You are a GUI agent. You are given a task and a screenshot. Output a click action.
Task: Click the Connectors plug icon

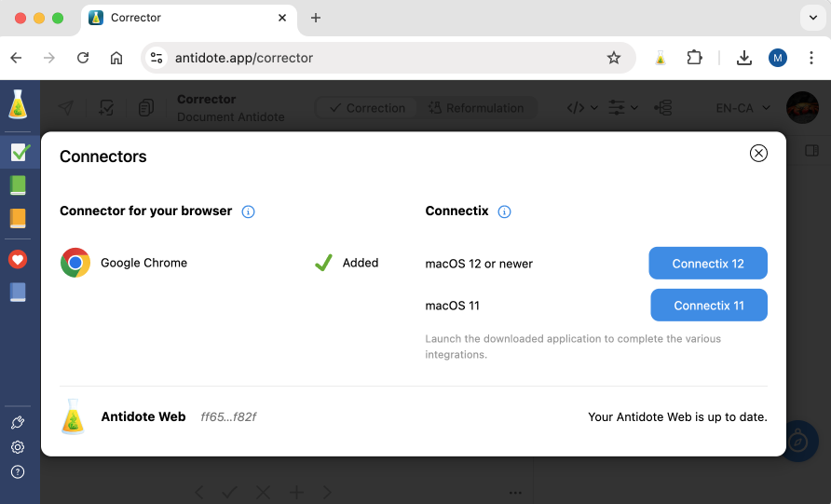point(18,422)
